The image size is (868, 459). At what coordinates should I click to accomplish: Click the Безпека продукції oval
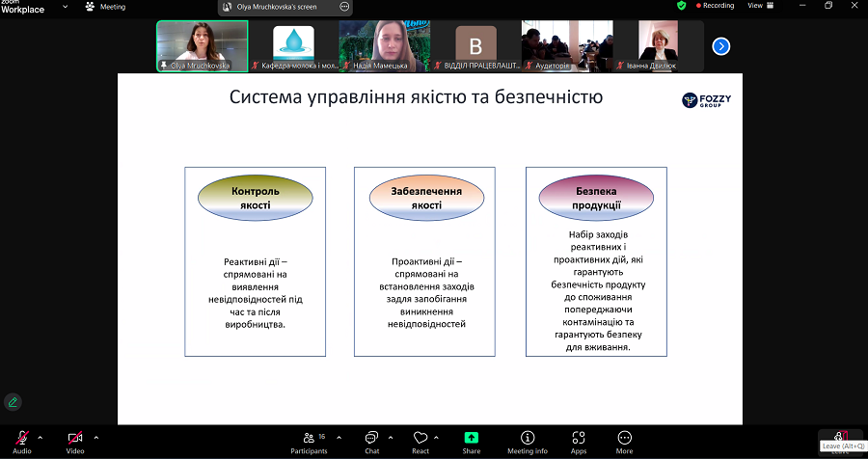tap(596, 198)
